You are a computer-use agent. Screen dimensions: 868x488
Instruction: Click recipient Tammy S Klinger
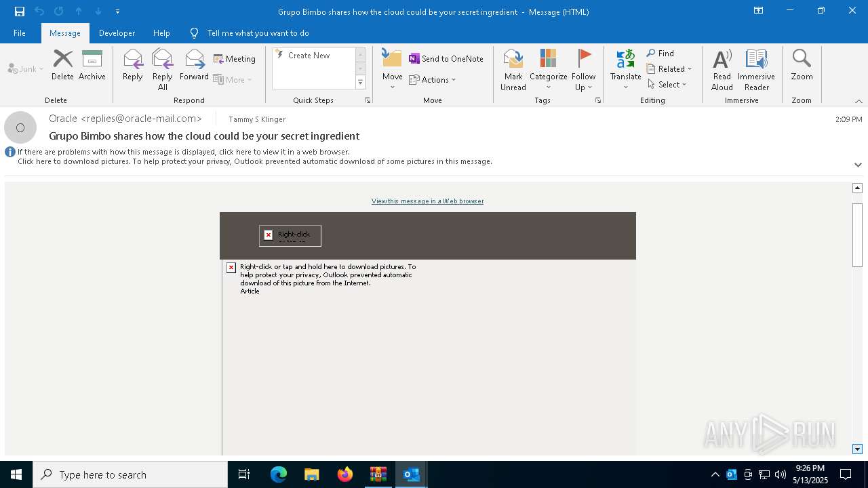pyautogui.click(x=257, y=119)
